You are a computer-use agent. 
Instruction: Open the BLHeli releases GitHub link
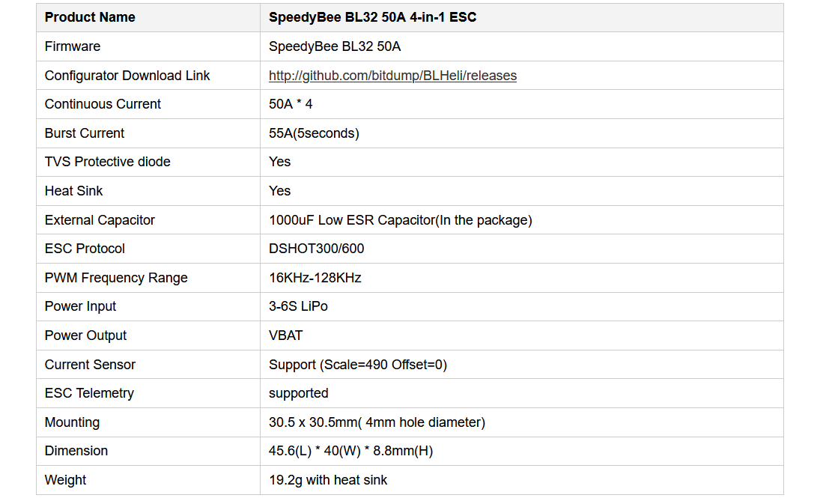[392, 76]
